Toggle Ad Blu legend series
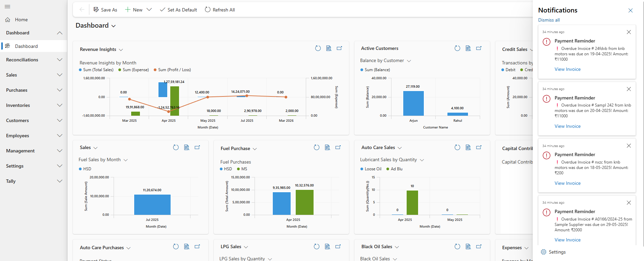The height and width of the screenshot is (261, 644). point(394,169)
